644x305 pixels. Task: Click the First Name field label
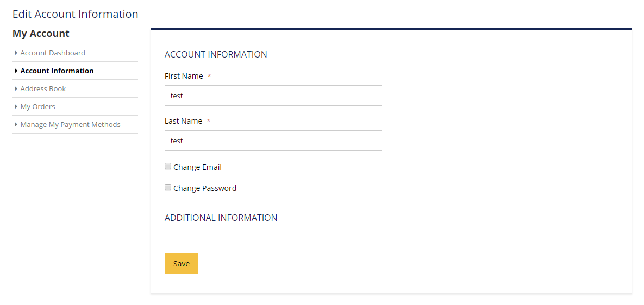point(184,76)
